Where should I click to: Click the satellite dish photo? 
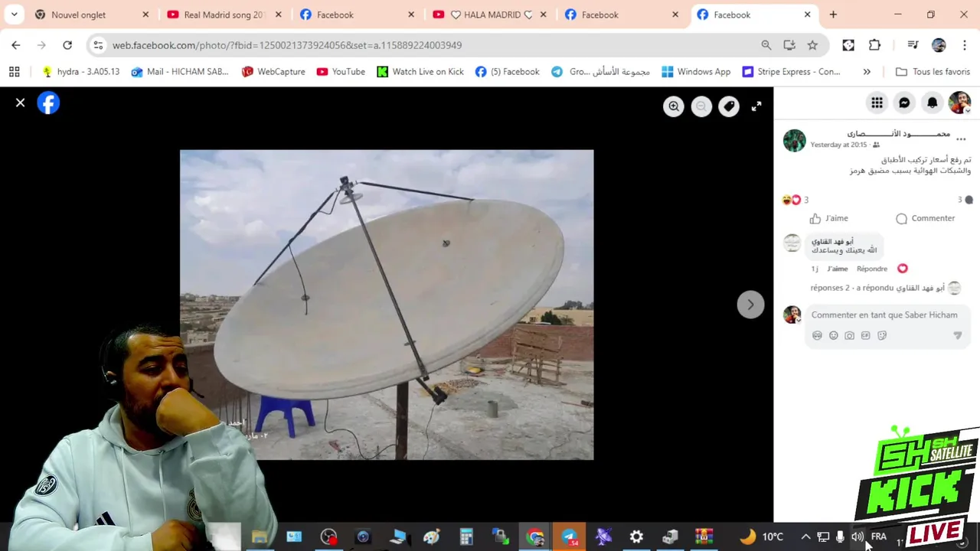click(387, 305)
